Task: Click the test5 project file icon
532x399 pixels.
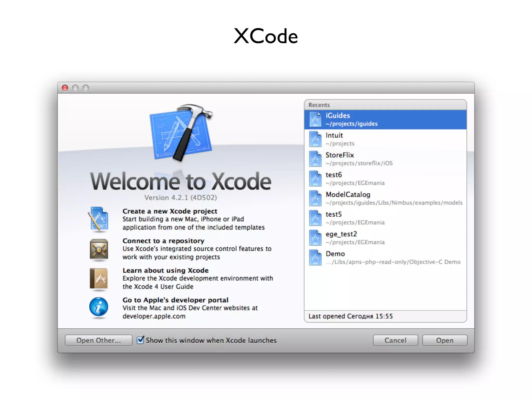Action: click(315, 218)
